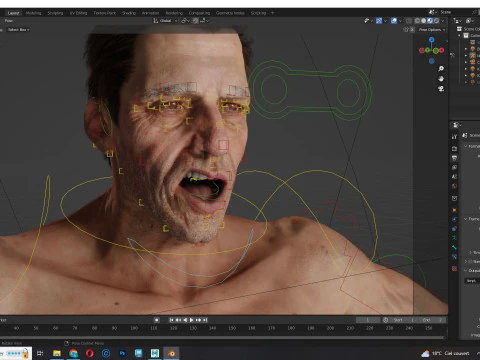Open Chrome from the taskbar
480x360 pixels.
73,353
